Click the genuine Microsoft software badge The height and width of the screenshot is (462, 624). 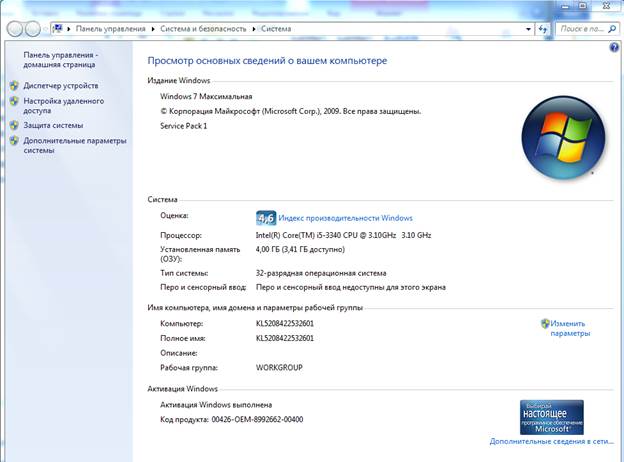pos(552,417)
